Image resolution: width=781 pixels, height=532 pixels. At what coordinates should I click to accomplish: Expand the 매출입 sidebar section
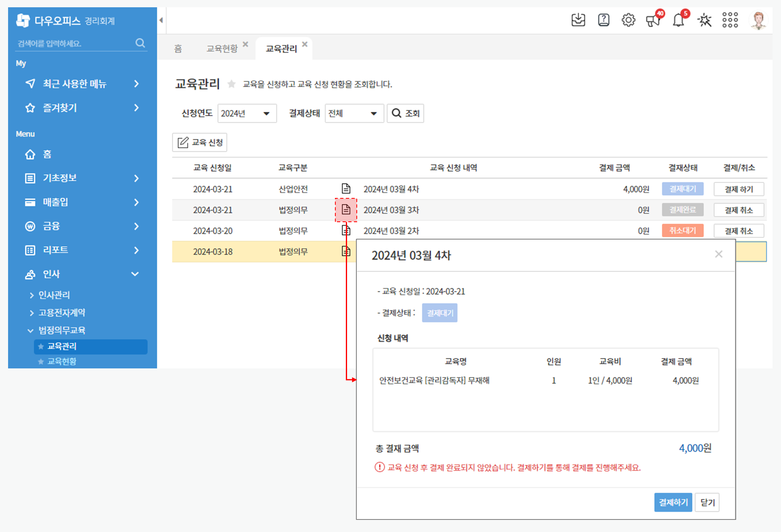[30, 202]
